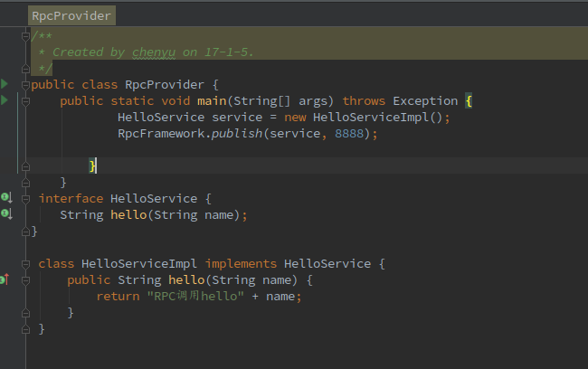Open the RpcProvider editor tab

(71, 15)
